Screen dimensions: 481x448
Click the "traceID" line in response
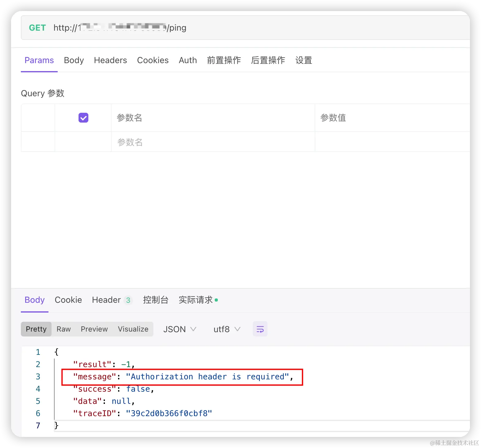click(143, 413)
